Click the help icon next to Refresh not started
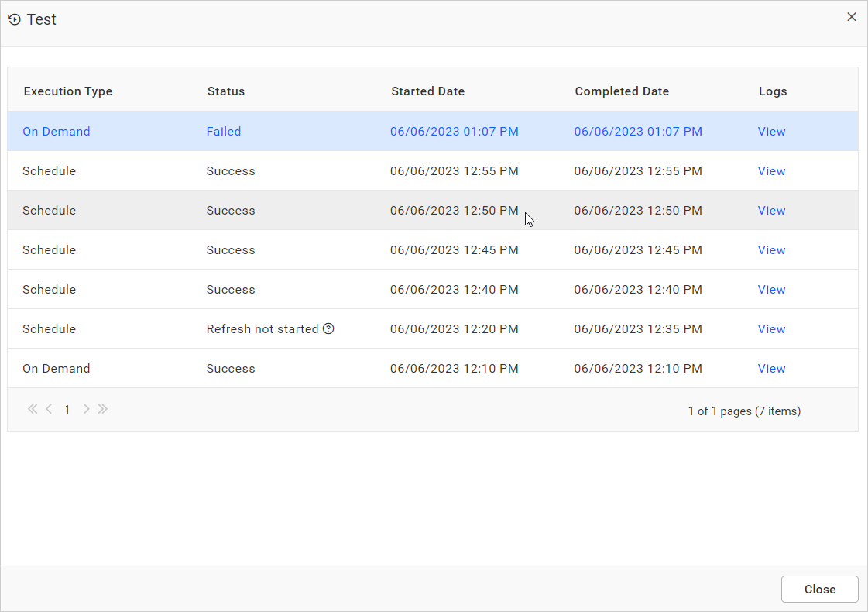 328,329
